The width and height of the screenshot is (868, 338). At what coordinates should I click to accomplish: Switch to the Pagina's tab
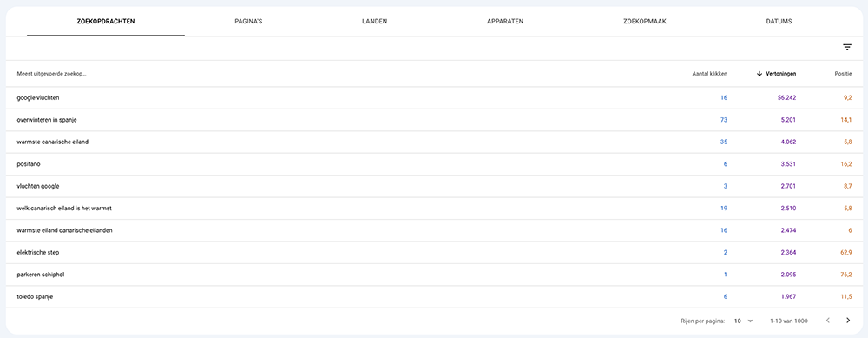pyautogui.click(x=248, y=22)
